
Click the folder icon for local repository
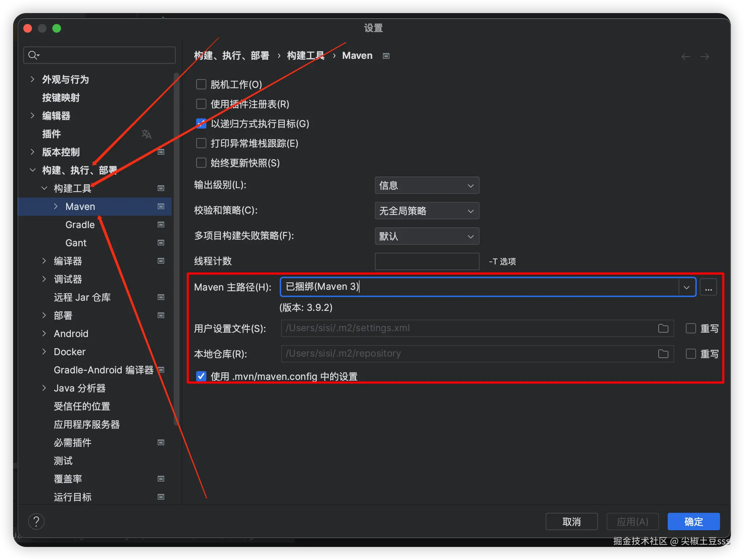point(663,354)
